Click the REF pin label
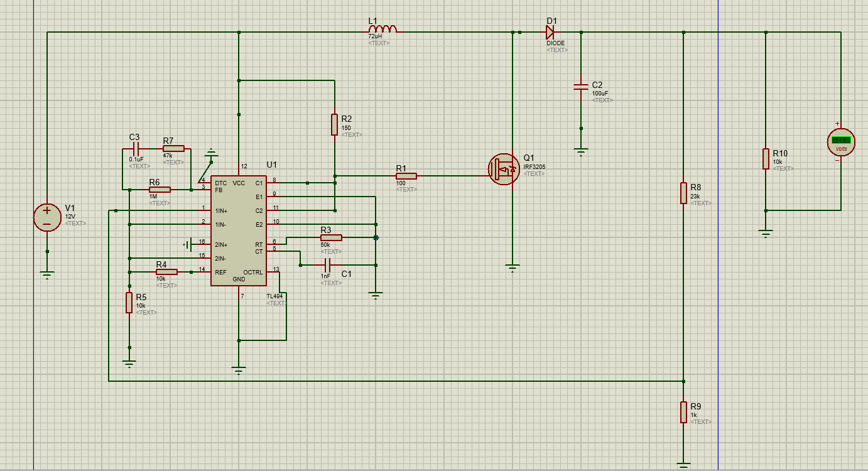This screenshot has width=868, height=471. coord(220,272)
